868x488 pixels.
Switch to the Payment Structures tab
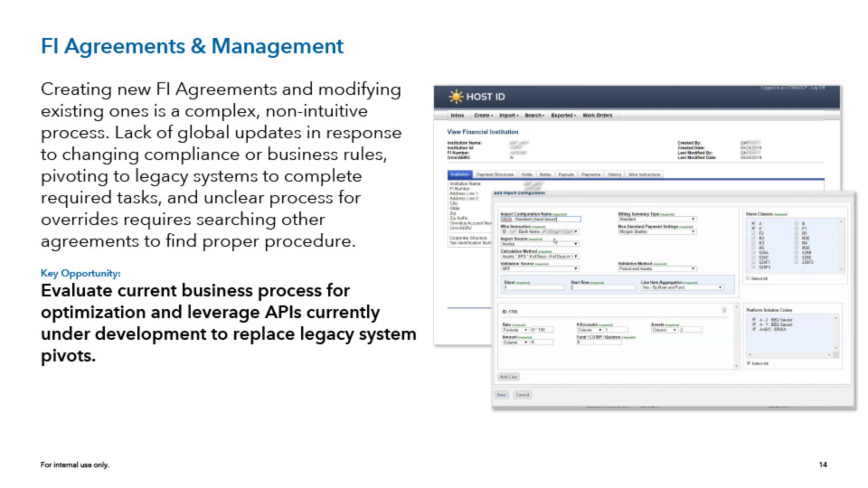pos(495,174)
